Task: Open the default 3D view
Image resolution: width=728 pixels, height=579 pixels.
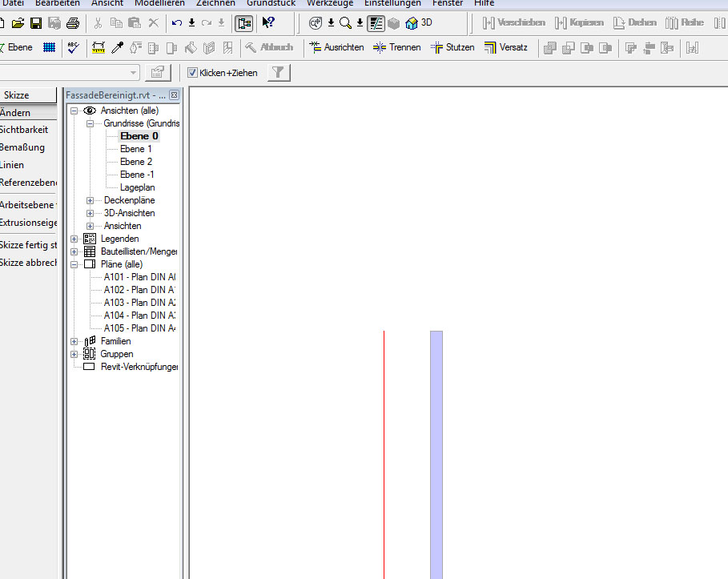Action: tap(419, 22)
